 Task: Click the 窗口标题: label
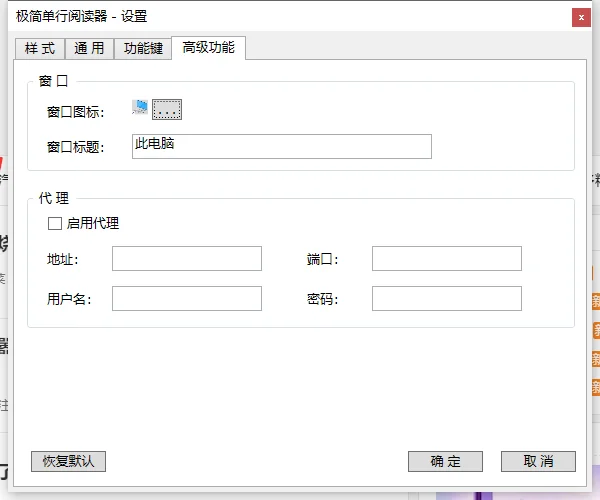[75, 147]
